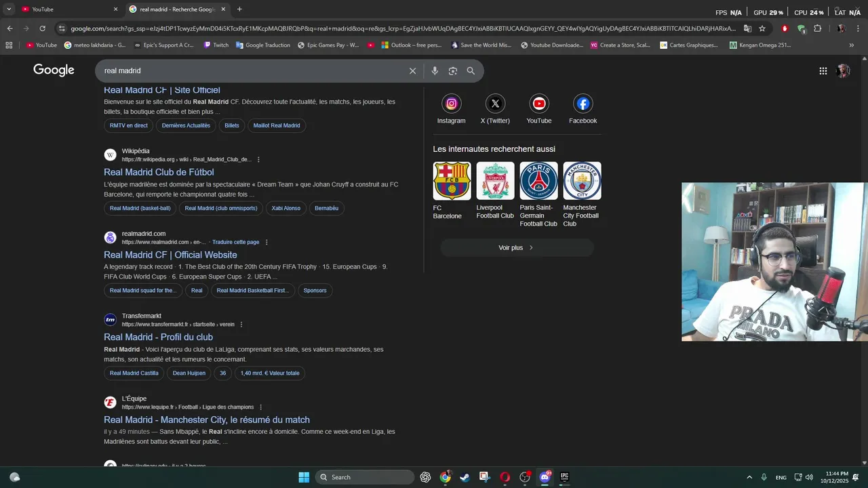This screenshot has width=868, height=488.
Task: Click the Xabi Alonso chip
Action: click(x=286, y=208)
